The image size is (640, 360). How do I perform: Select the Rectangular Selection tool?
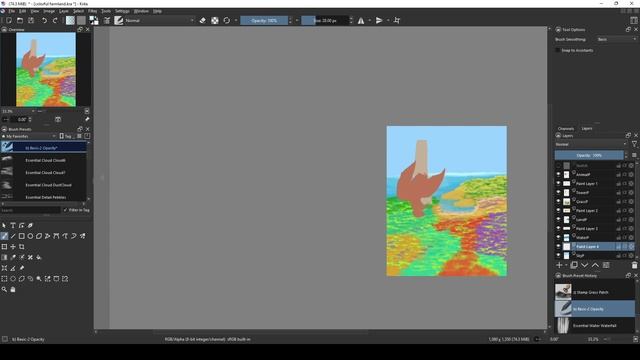coord(4,279)
